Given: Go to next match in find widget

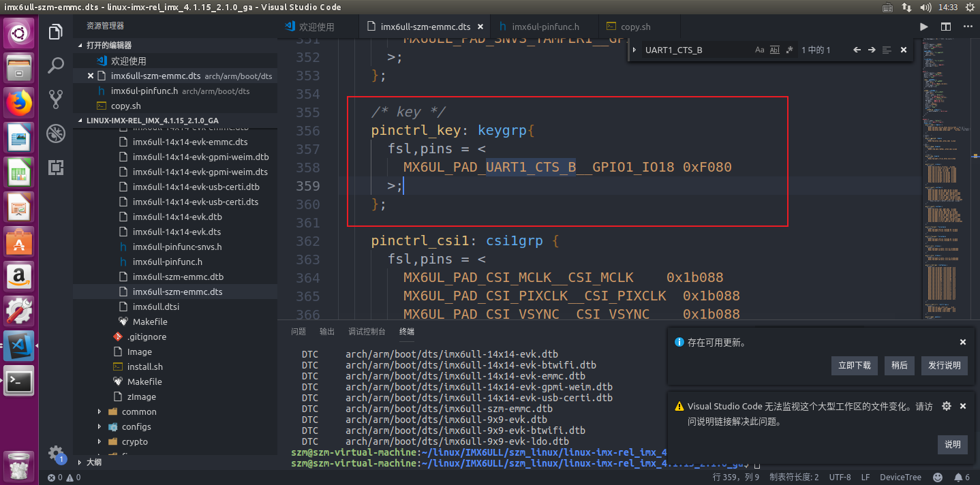Looking at the screenshot, I should [872, 50].
